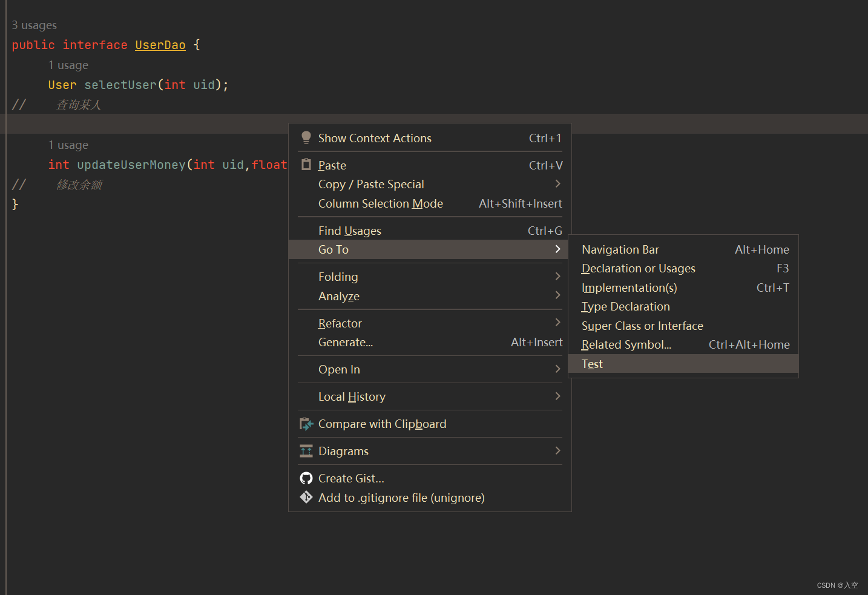Select Compare with Clipboard
The height and width of the screenshot is (595, 868).
430,424
